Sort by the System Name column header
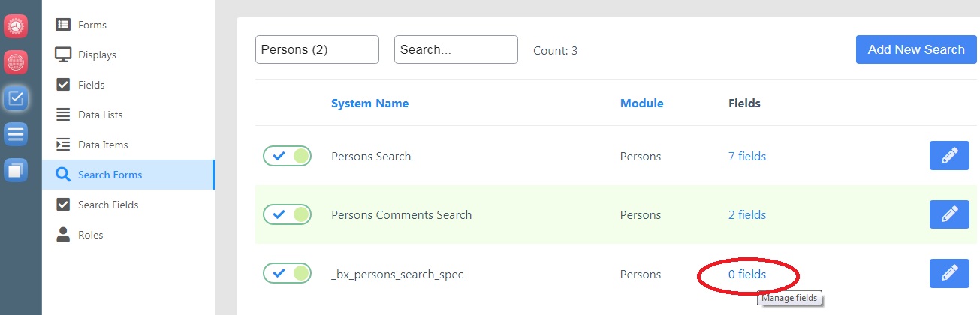Screen dimensions: 980x315 tap(369, 103)
